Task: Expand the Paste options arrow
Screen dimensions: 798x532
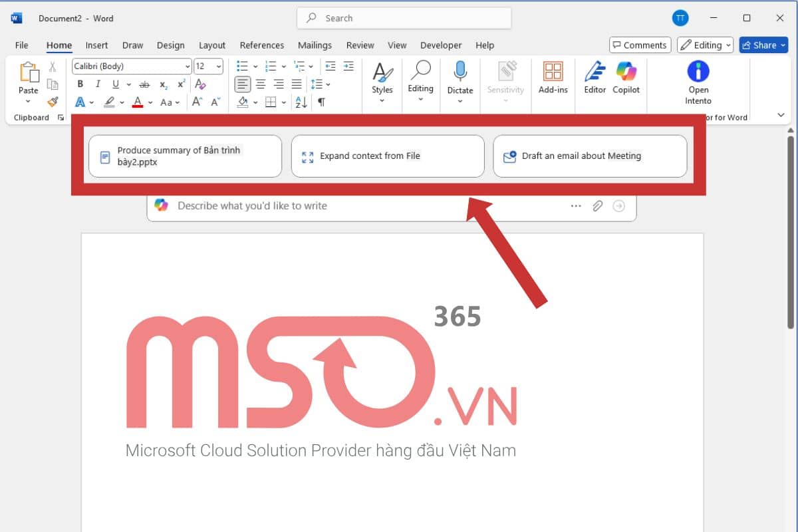Action: click(x=28, y=102)
